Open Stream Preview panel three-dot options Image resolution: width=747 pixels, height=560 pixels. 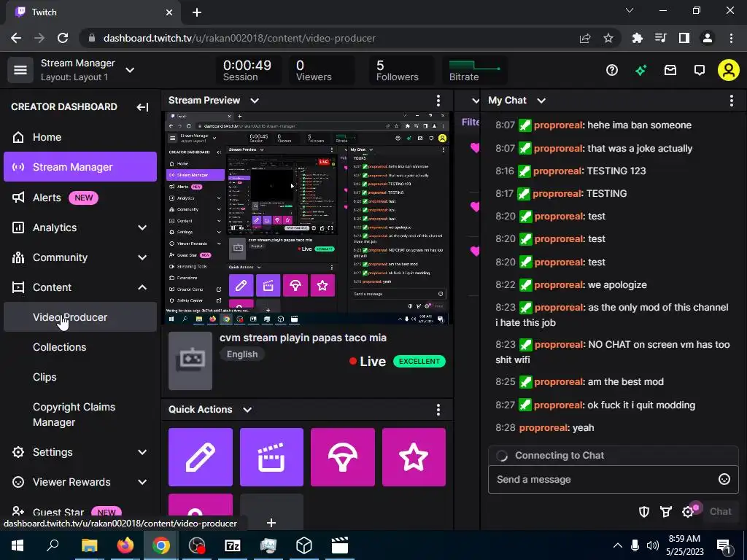pos(438,101)
